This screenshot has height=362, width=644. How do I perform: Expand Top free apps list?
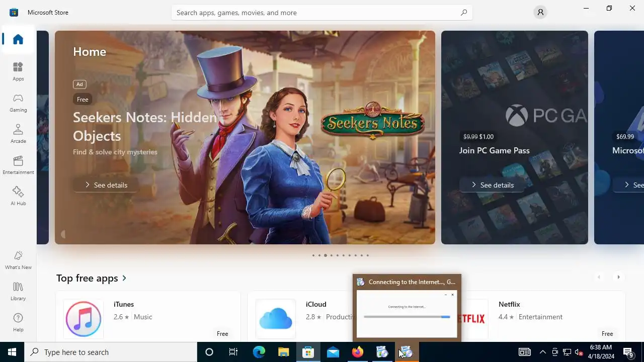click(x=92, y=278)
